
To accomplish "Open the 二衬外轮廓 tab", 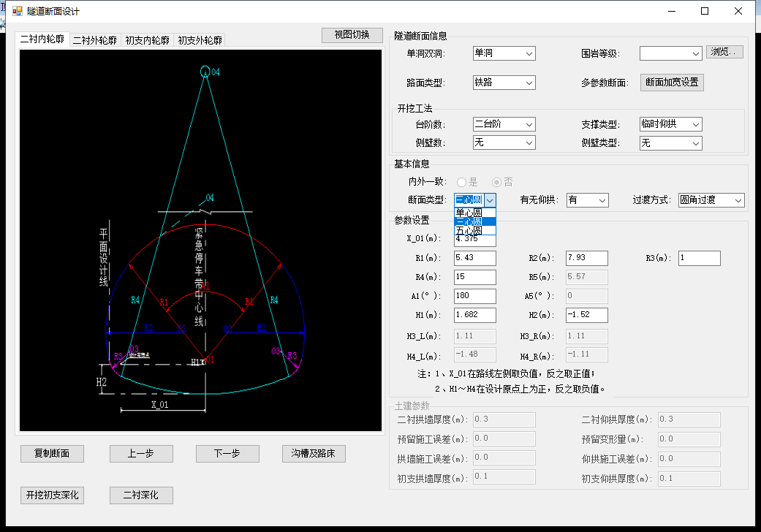I will (x=95, y=40).
